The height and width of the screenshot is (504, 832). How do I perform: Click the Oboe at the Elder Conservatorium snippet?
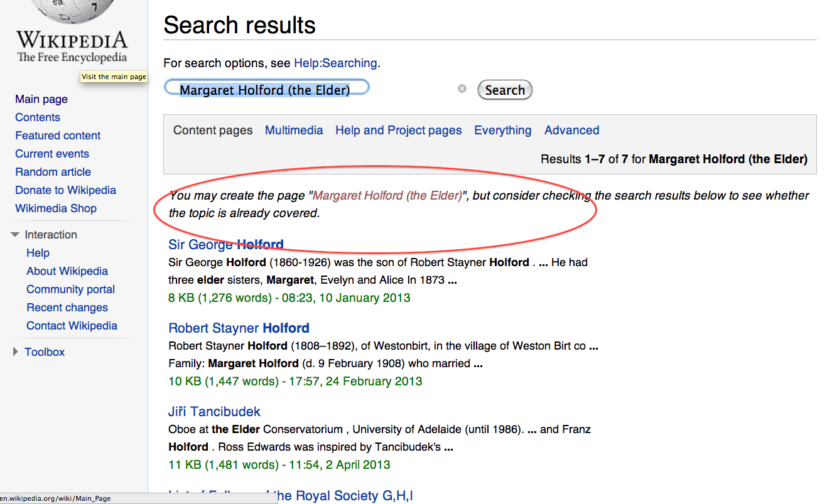379,438
